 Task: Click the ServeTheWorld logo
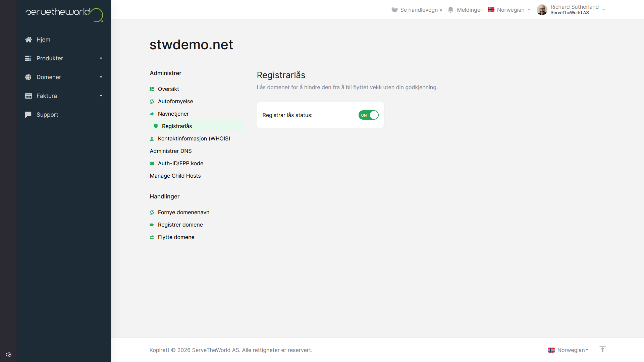64,14
